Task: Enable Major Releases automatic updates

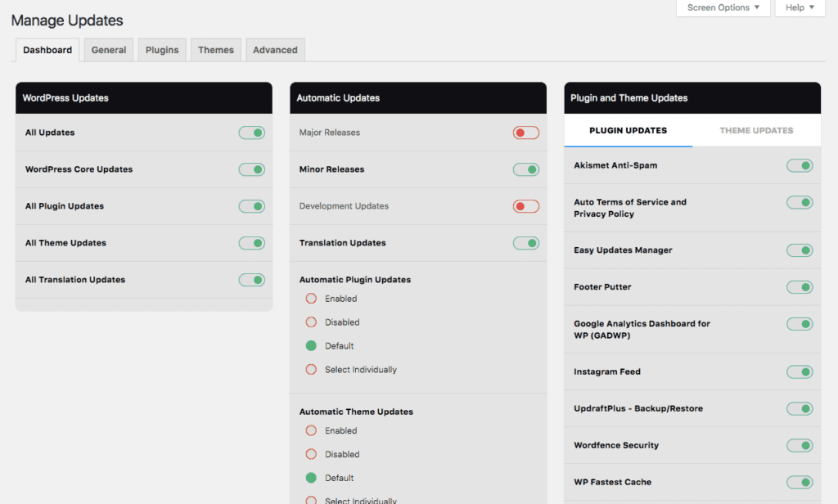Action: click(526, 133)
